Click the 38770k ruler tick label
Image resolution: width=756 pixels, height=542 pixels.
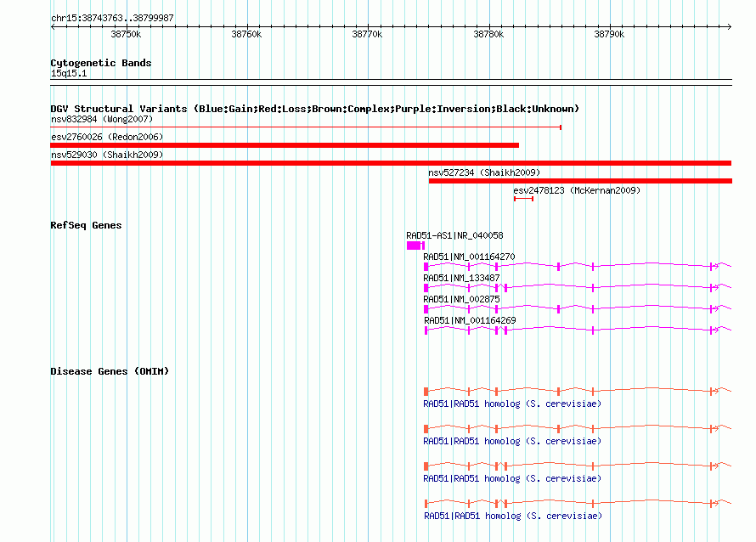367,34
